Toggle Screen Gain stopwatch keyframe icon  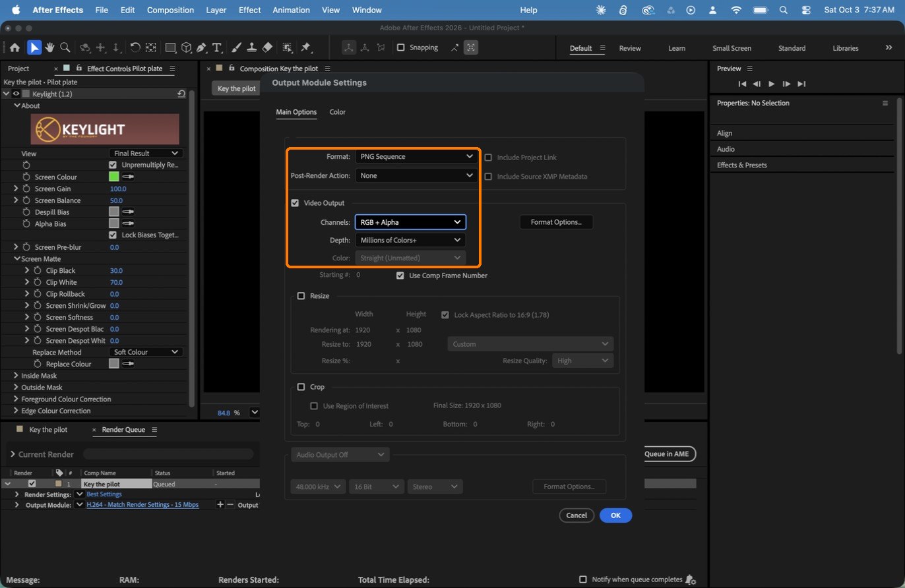(27, 189)
